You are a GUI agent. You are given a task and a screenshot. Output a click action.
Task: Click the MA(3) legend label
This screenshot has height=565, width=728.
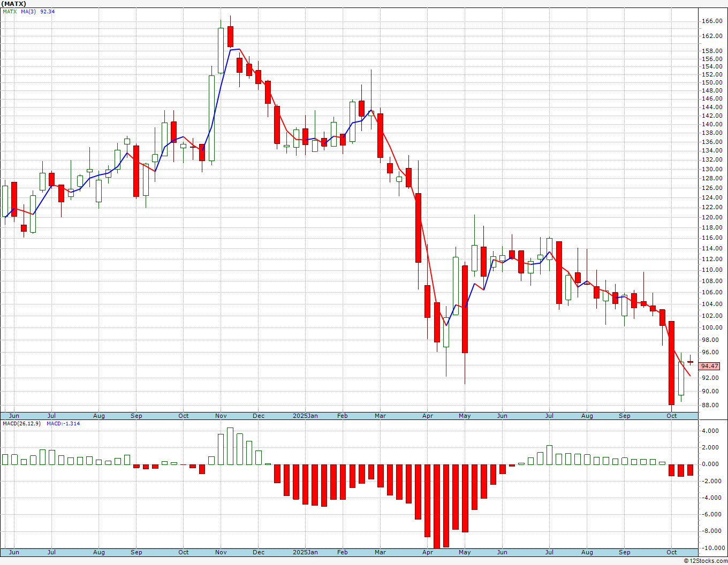tap(29, 11)
